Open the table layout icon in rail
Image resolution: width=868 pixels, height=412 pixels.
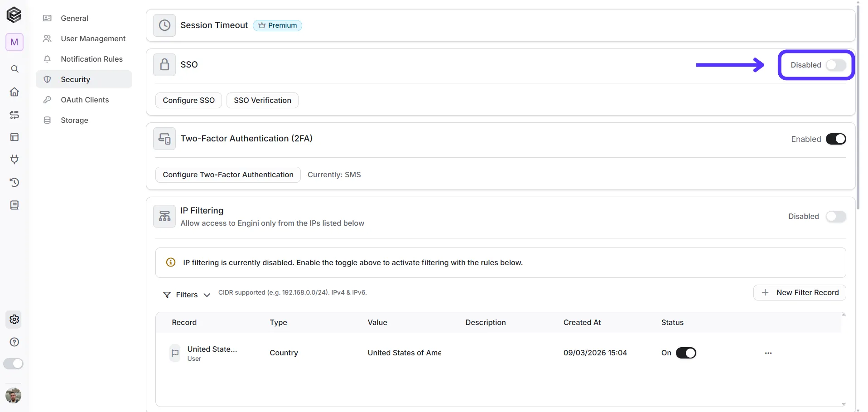(14, 137)
